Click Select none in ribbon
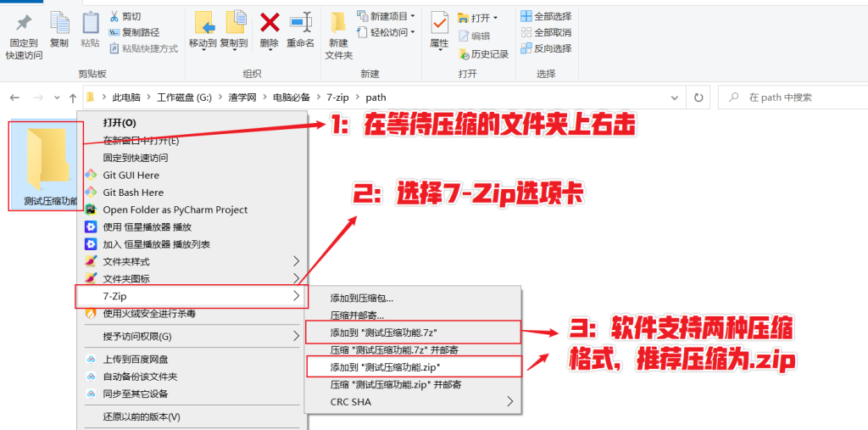 [x=547, y=32]
